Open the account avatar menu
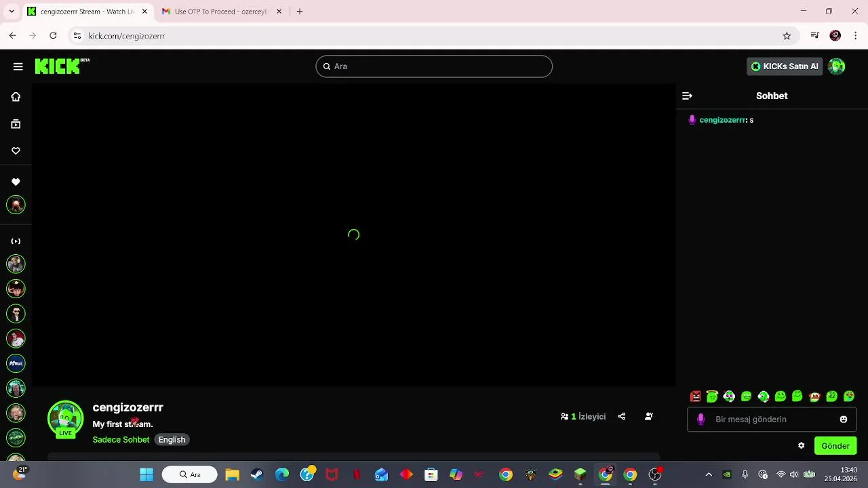868x488 pixels. coord(837,66)
